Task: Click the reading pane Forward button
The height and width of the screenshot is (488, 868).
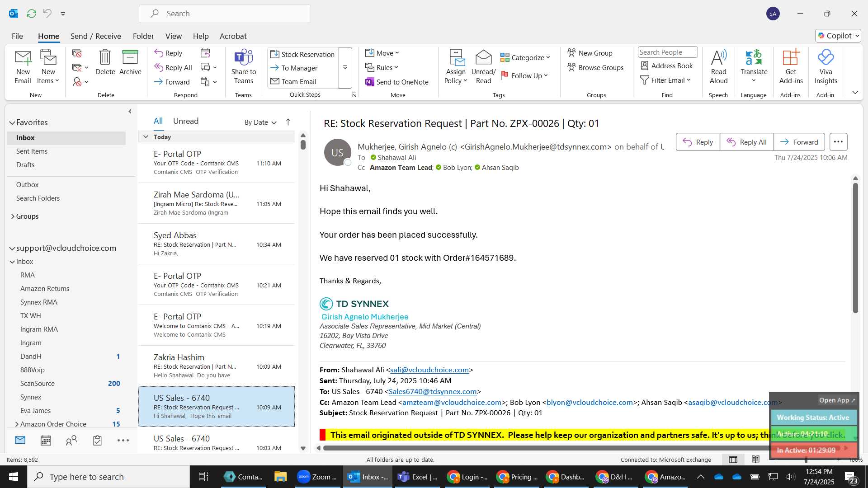Action: click(799, 142)
